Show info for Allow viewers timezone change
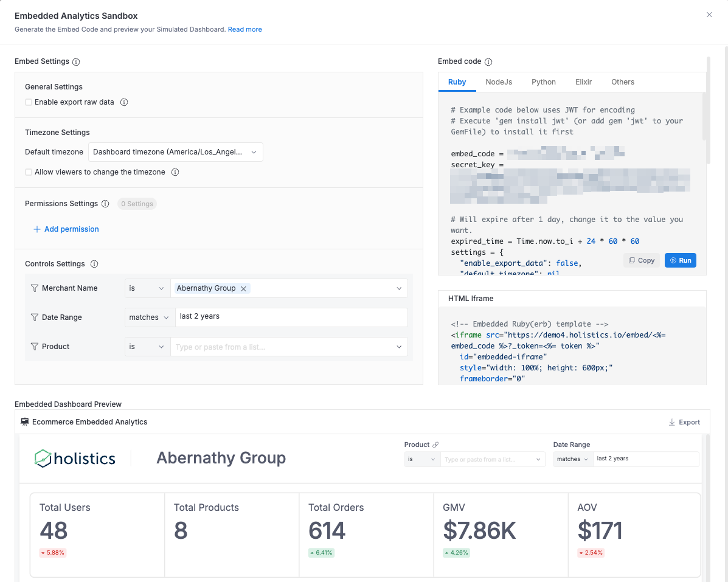This screenshot has height=582, width=728. pos(175,172)
